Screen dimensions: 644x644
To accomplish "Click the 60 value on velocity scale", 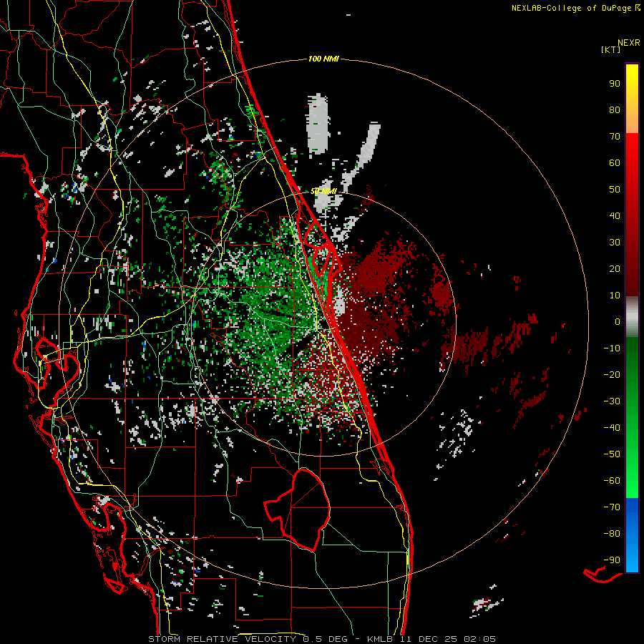I will pyautogui.click(x=615, y=162).
